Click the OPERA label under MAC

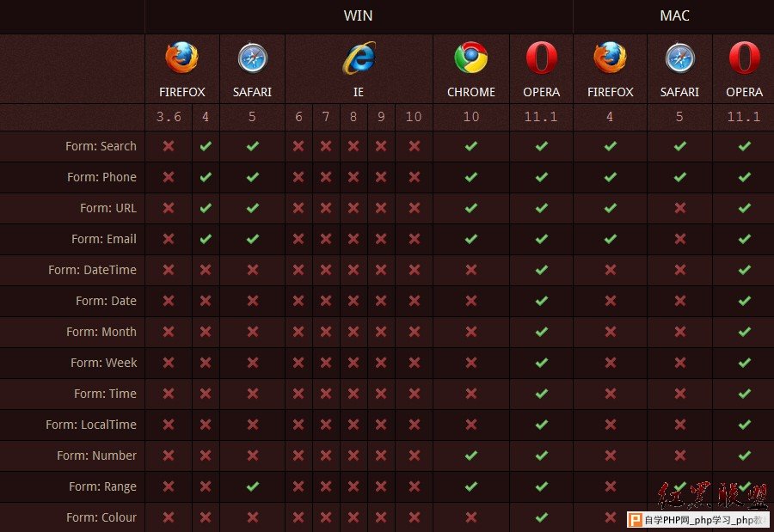pyautogui.click(x=745, y=92)
